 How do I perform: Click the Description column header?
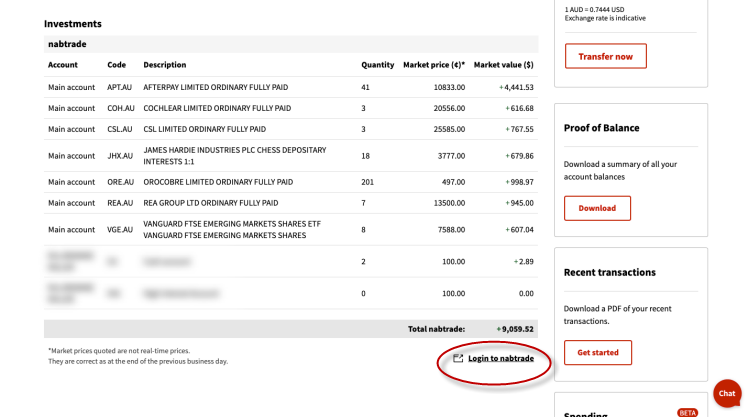(165, 65)
